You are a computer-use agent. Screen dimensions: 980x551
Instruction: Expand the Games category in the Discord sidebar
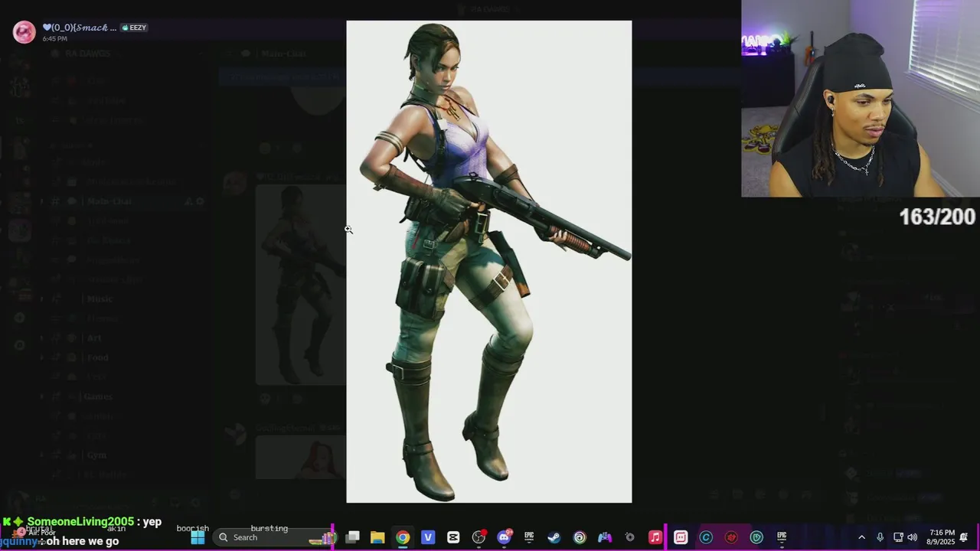[98, 396]
